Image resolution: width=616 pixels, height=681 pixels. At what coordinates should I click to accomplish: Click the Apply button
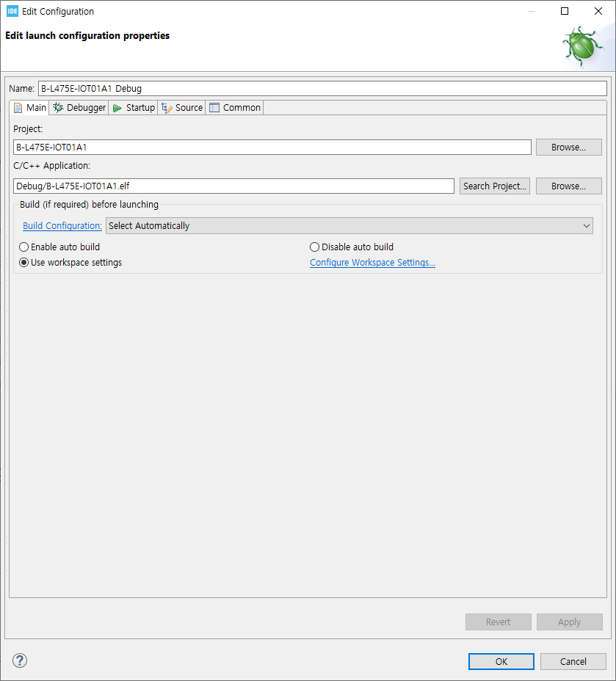pos(570,622)
